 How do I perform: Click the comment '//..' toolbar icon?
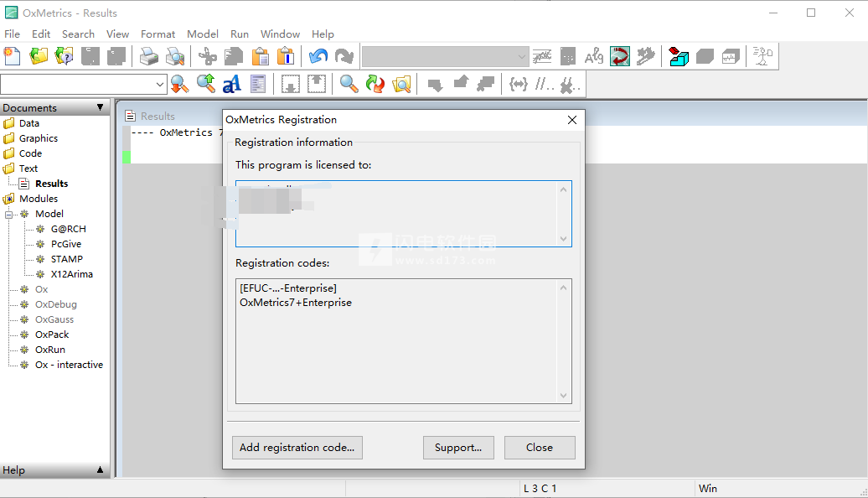[x=544, y=84]
